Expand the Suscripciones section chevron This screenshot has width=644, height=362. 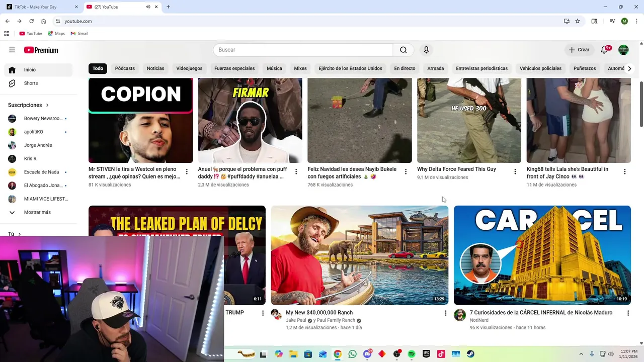click(47, 105)
